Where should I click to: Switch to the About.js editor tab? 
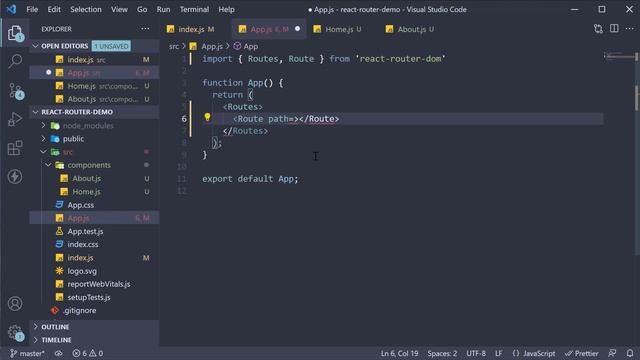click(415, 29)
